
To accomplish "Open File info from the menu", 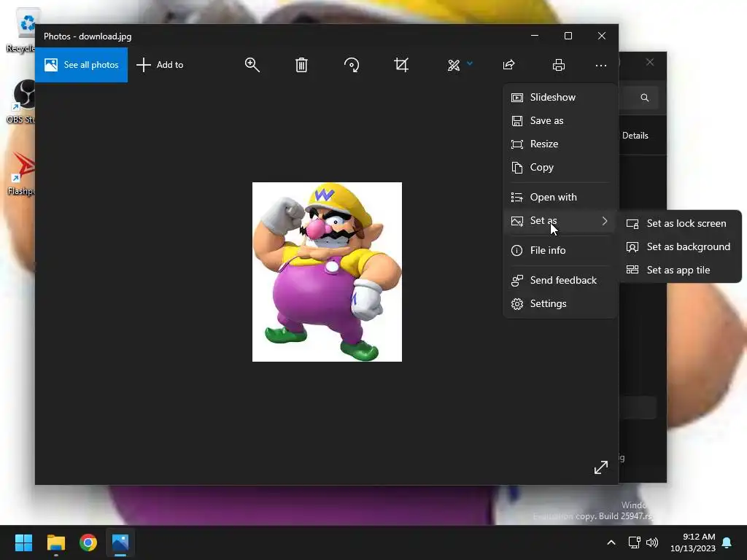I will tap(560, 251).
